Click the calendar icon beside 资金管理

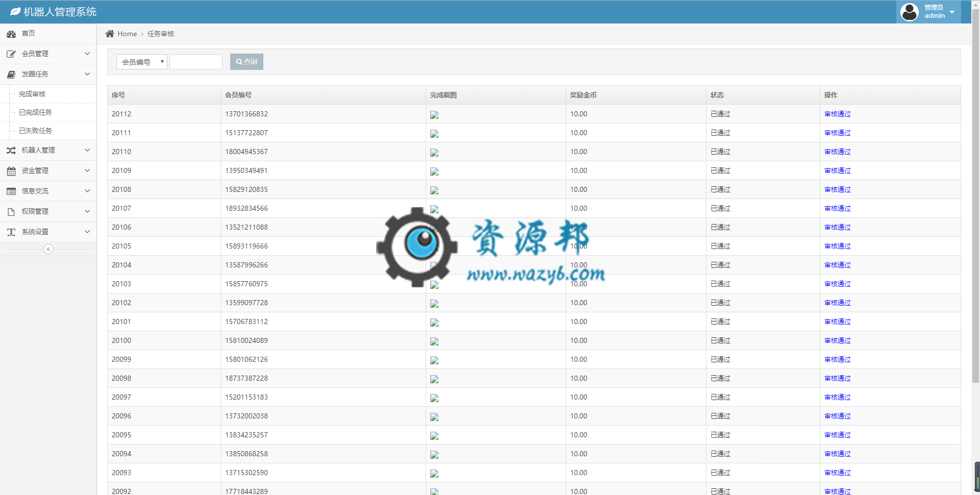pyautogui.click(x=11, y=171)
